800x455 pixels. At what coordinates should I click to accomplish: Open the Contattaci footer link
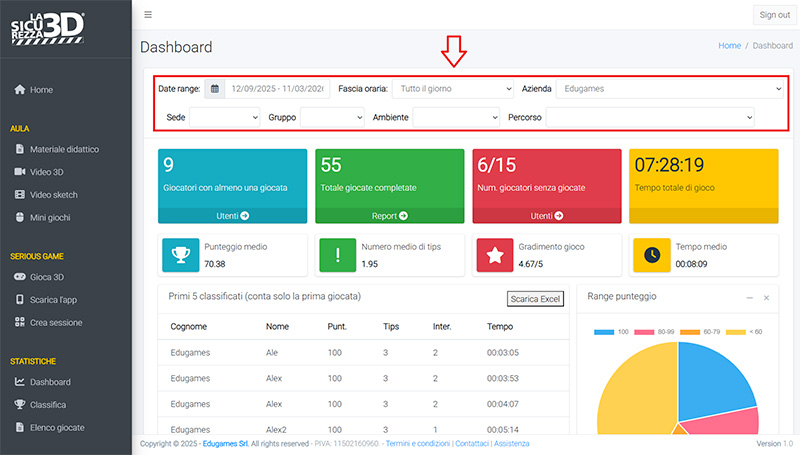click(x=472, y=443)
